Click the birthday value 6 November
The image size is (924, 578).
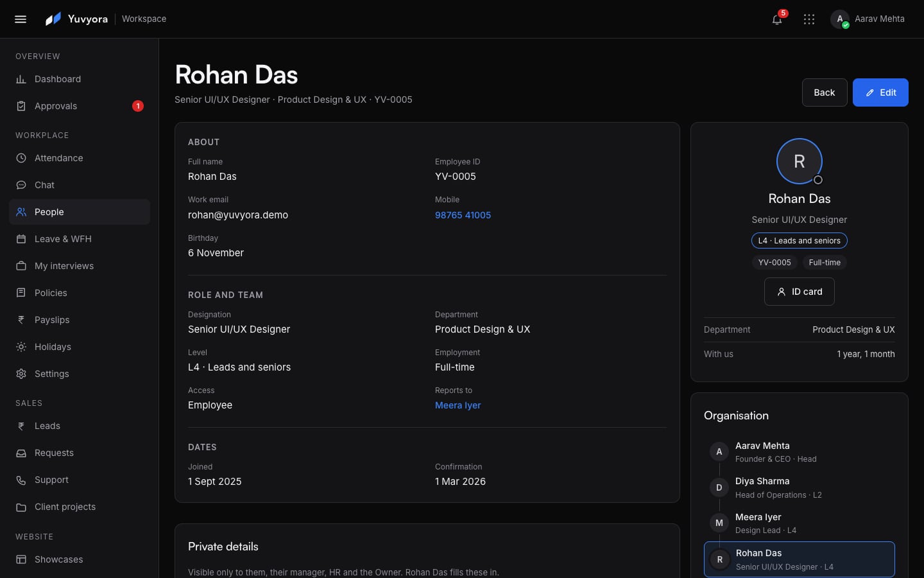[216, 253]
